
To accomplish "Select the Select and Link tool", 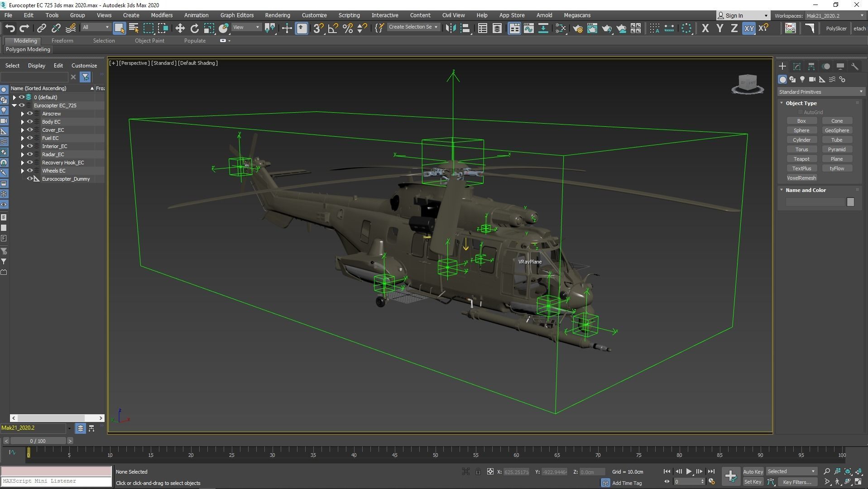I will click(41, 28).
